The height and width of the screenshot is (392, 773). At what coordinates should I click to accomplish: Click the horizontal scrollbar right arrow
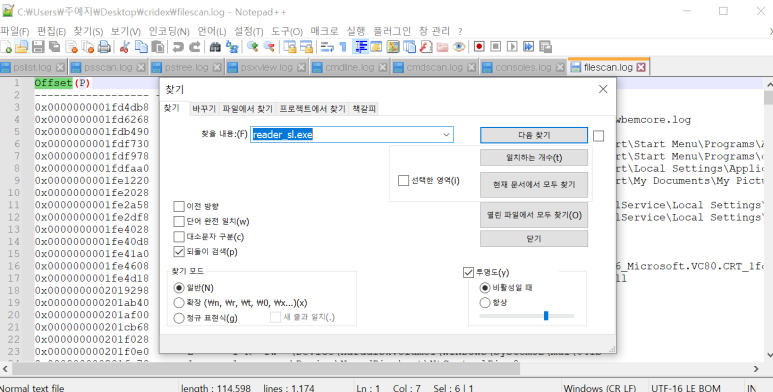point(756,369)
